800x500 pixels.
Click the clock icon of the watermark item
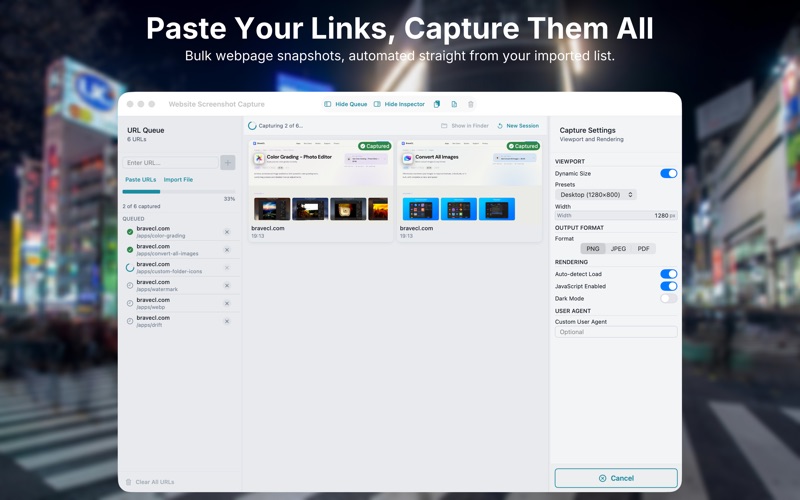130,286
